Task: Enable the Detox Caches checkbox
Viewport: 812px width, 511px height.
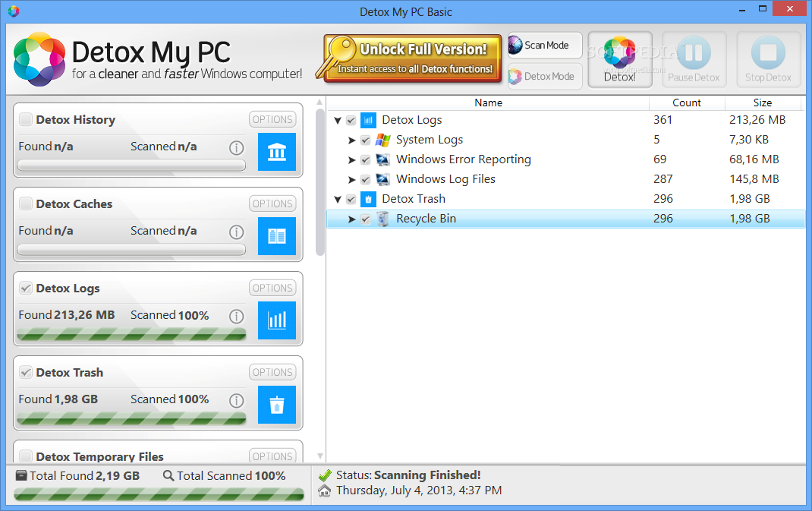Action: tap(25, 203)
